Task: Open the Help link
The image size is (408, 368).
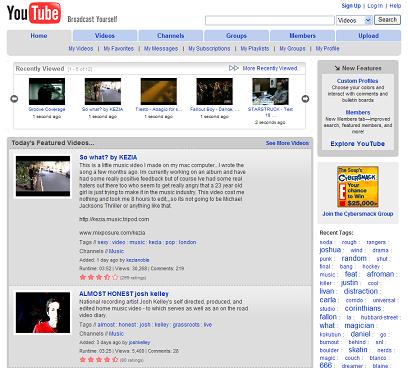Action: point(395,6)
